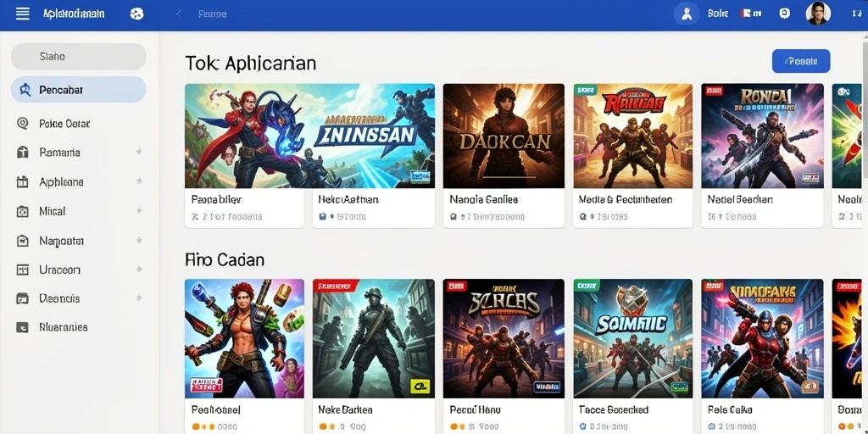Click the Rels Calka card title
868x434 pixels.
coord(730,409)
